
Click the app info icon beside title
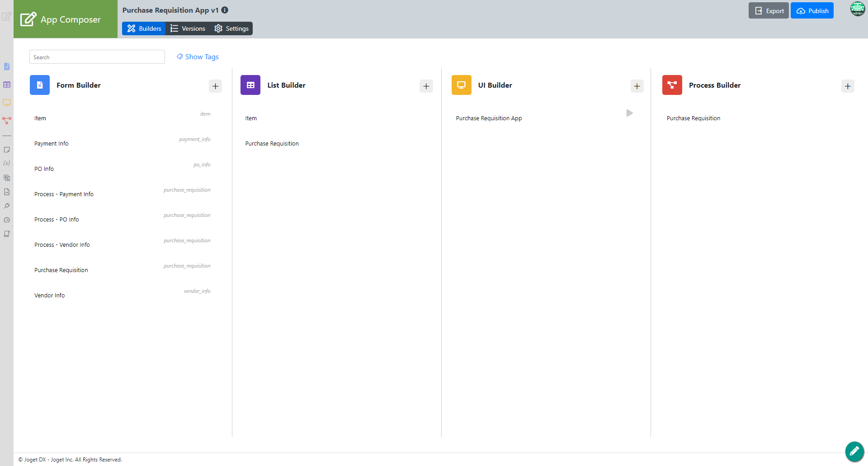point(225,10)
